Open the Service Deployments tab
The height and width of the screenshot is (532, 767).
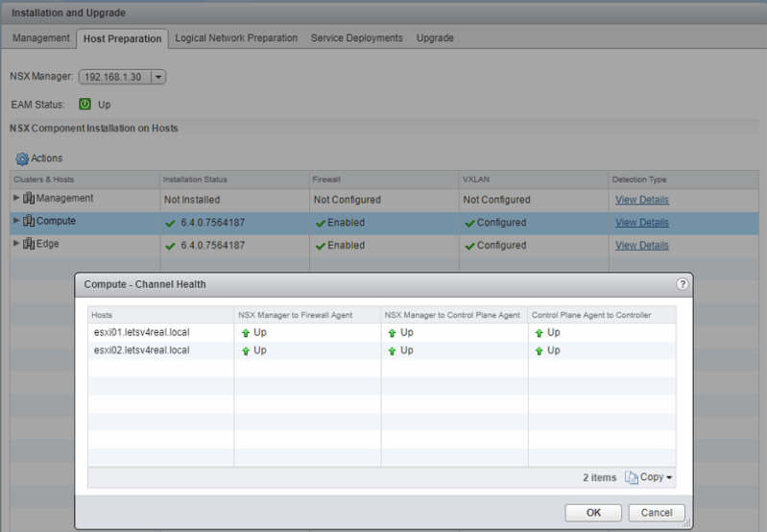click(356, 38)
